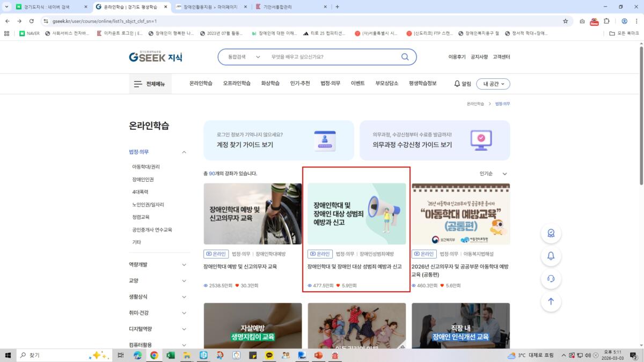Open the 아동학대 예방교육 course thumbnail
Screen dimensions: 644x362
[460, 214]
